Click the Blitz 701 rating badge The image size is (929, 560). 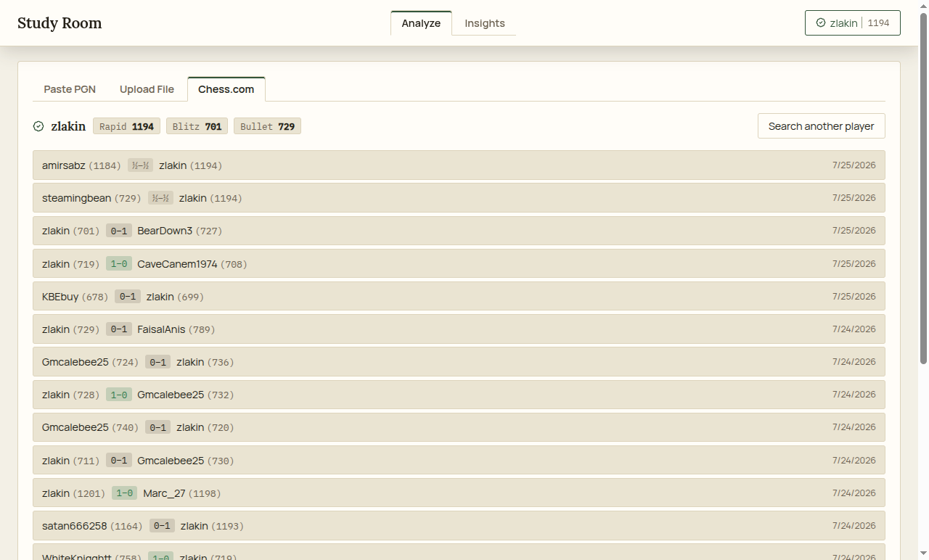(x=197, y=126)
